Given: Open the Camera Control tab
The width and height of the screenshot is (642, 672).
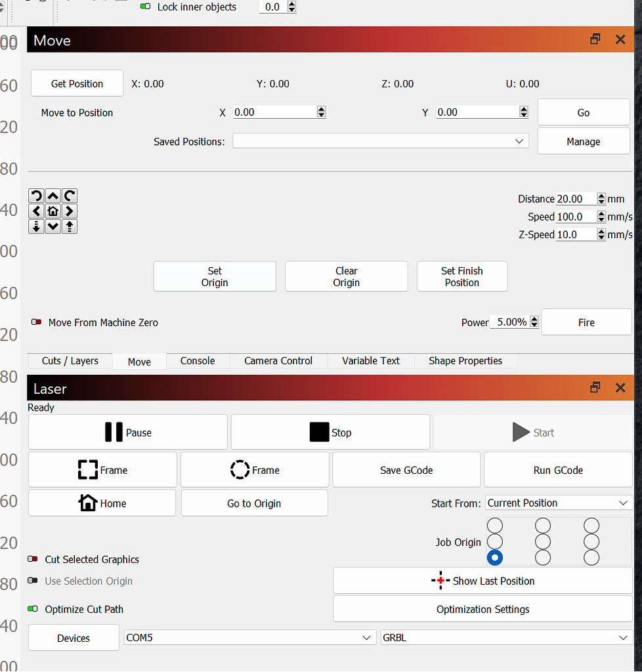Looking at the screenshot, I should 278,360.
